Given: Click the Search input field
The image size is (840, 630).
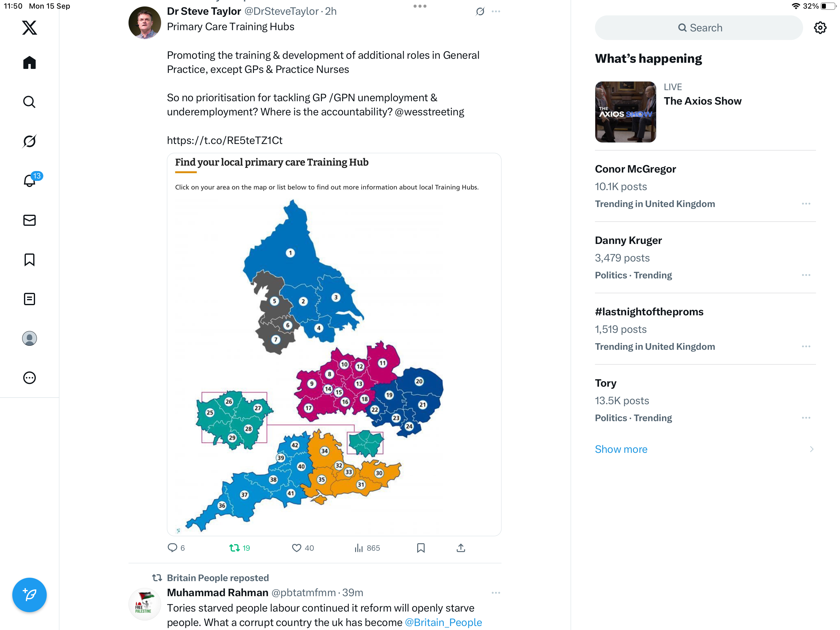Looking at the screenshot, I should point(698,28).
